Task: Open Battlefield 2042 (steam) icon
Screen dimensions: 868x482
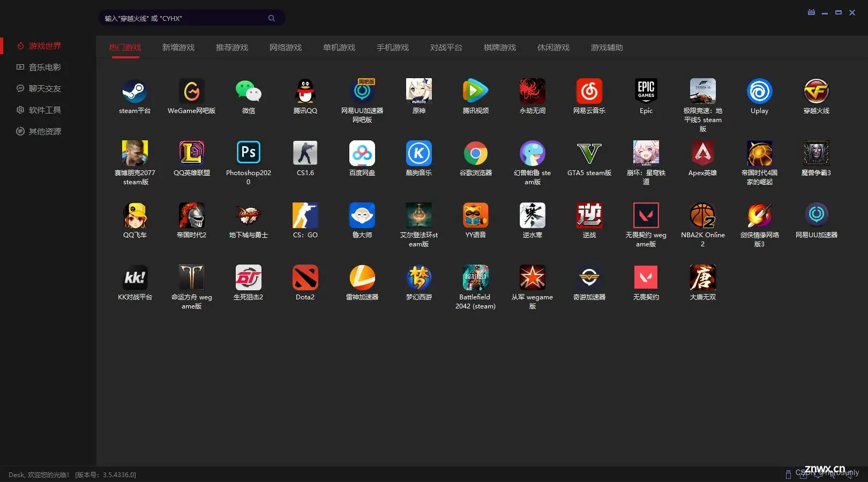Action: pyautogui.click(x=476, y=278)
